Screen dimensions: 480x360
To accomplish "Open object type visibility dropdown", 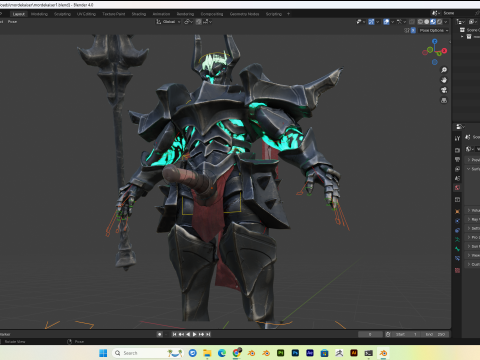I will (x=361, y=22).
